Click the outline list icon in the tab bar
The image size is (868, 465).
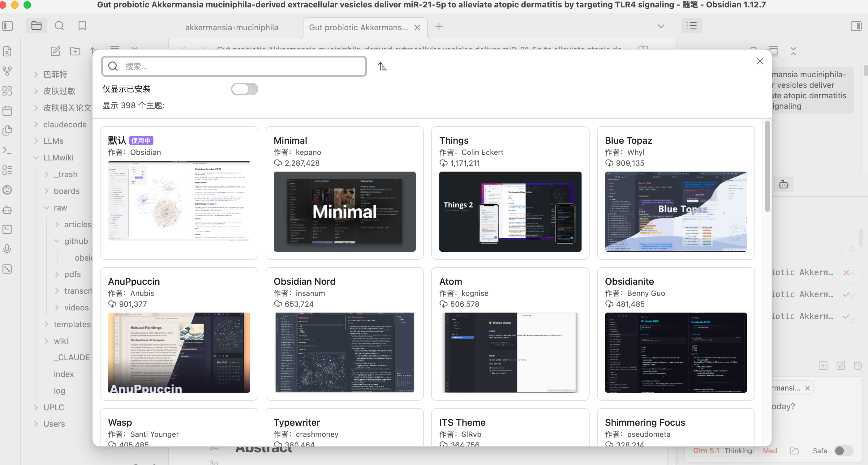692,26
